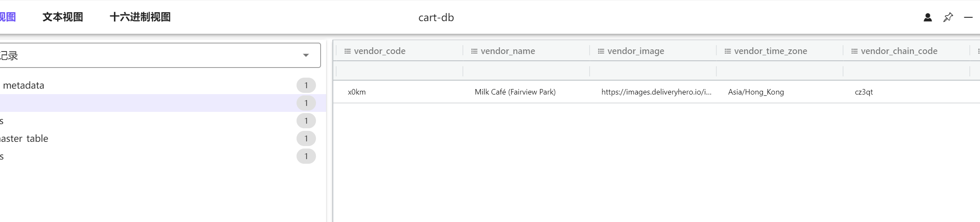Click the deliveryhero image URL cell

[x=656, y=92]
